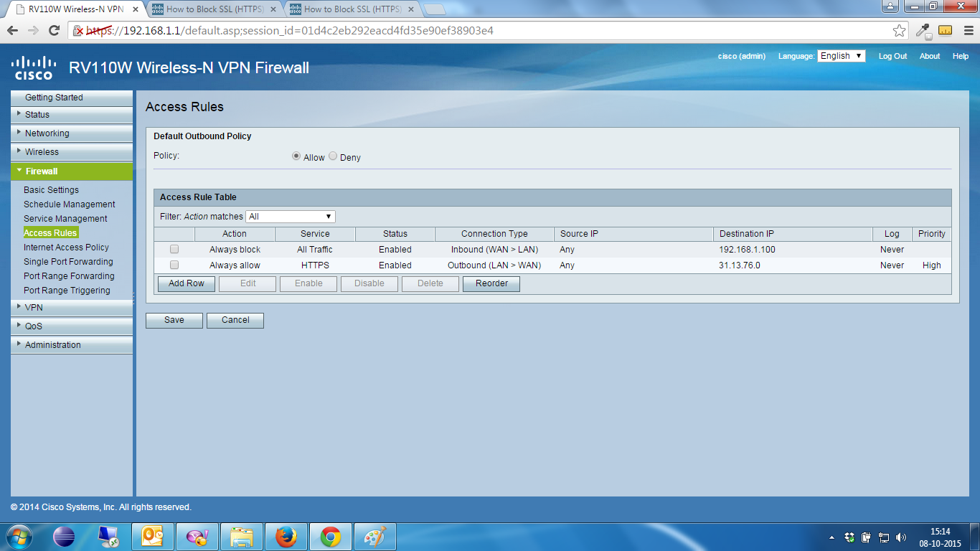Open Internet Access Policy
Screen dimensions: 980x551
(66, 248)
